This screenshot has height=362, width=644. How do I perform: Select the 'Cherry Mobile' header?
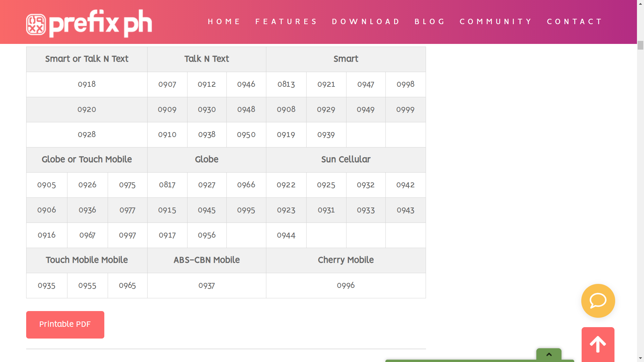[x=346, y=260]
